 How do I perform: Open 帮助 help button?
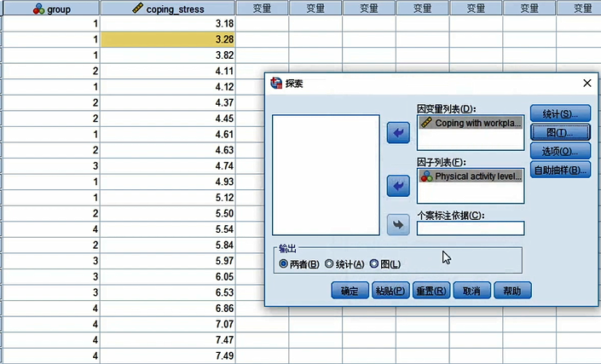click(512, 291)
